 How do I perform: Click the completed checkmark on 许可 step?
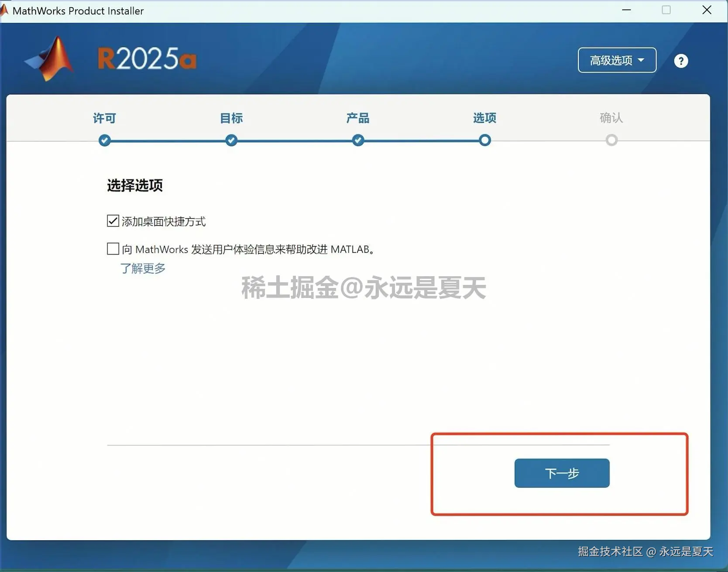(104, 140)
